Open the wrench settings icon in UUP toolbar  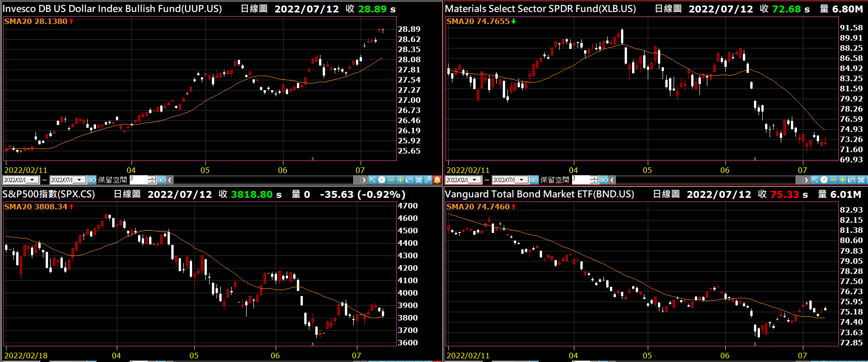428,180
